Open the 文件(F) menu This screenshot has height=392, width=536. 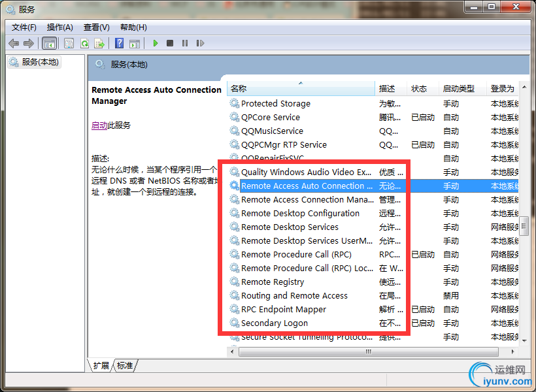(x=24, y=27)
